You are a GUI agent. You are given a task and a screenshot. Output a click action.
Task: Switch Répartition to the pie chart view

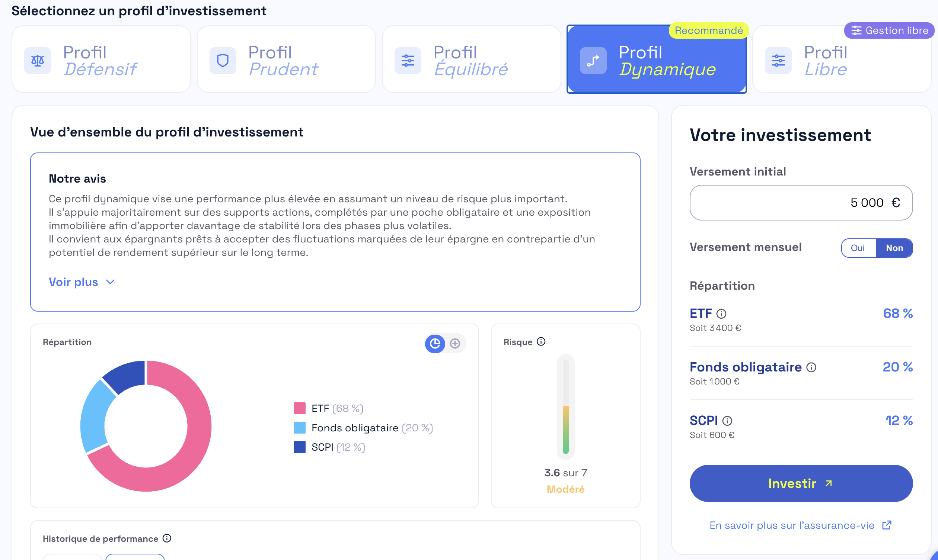click(x=435, y=343)
